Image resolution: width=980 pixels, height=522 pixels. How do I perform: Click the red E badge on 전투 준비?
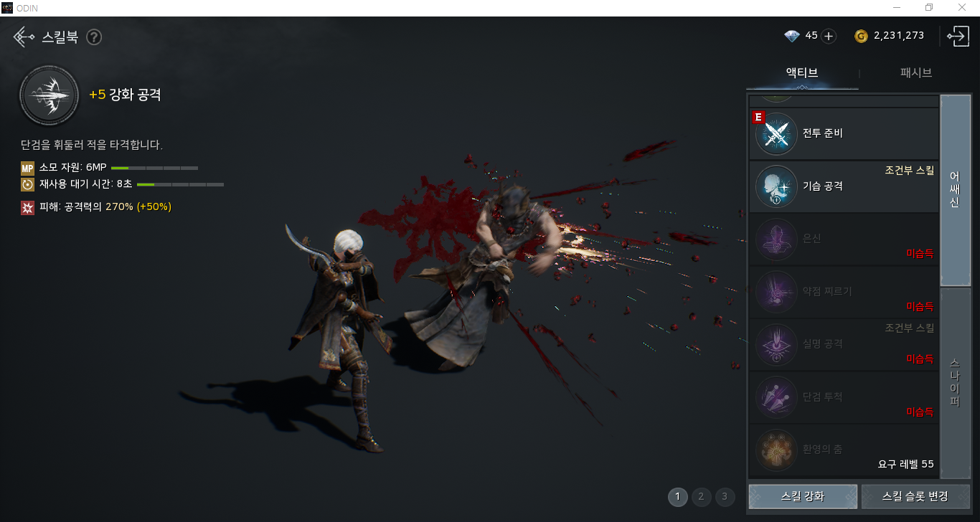tap(757, 117)
